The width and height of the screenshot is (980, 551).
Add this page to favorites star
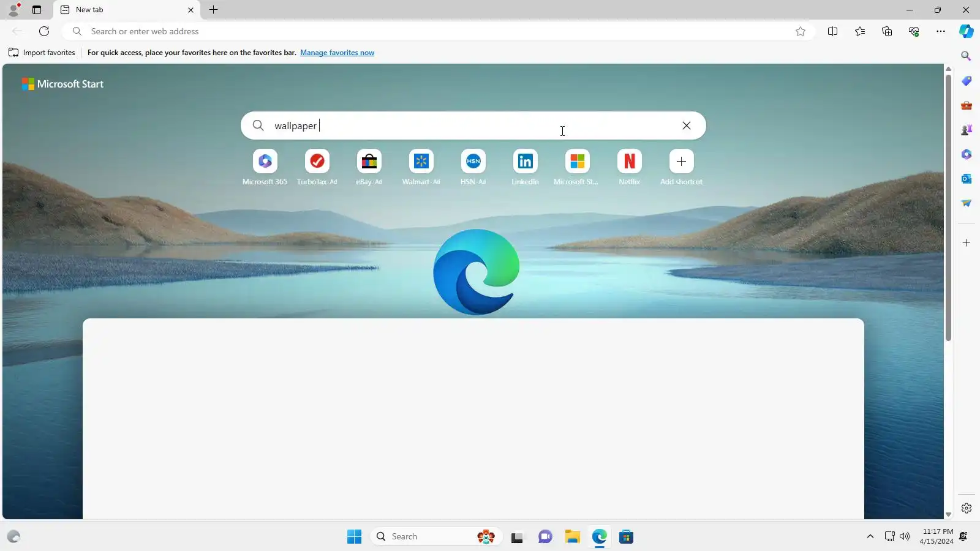[x=801, y=31]
